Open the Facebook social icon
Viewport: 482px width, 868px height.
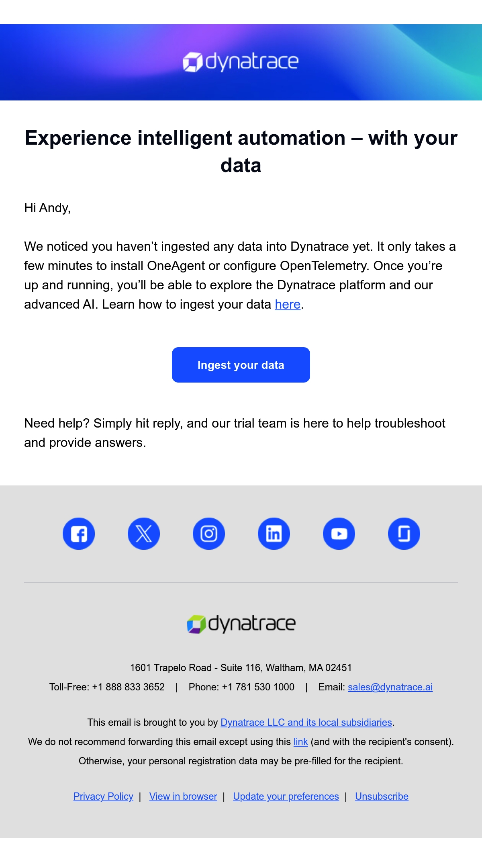tap(79, 534)
